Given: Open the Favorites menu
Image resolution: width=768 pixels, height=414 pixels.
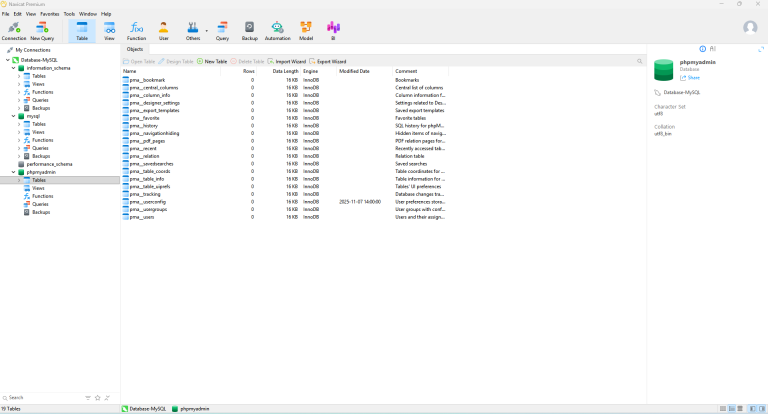Looking at the screenshot, I should pyautogui.click(x=49, y=14).
